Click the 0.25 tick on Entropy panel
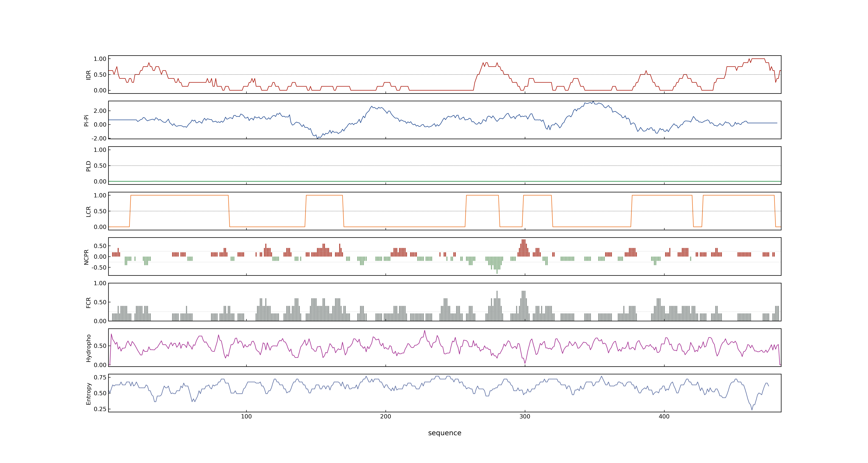 [x=100, y=409]
